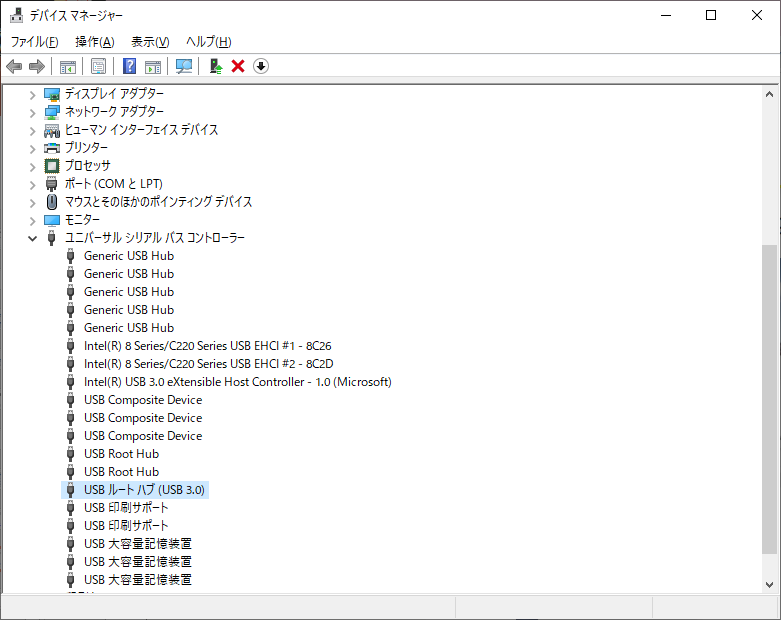Select the first USB 印刷サポート device
This screenshot has width=781, height=620.
tap(126, 508)
